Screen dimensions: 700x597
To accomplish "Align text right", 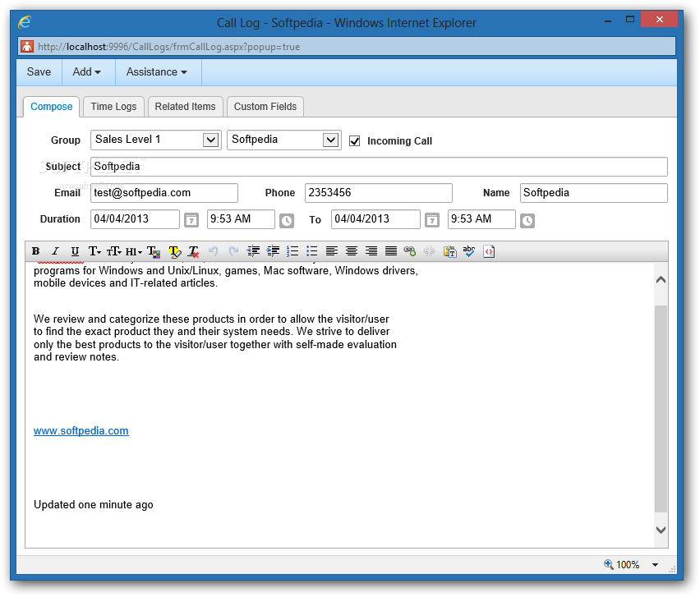I will 371,251.
